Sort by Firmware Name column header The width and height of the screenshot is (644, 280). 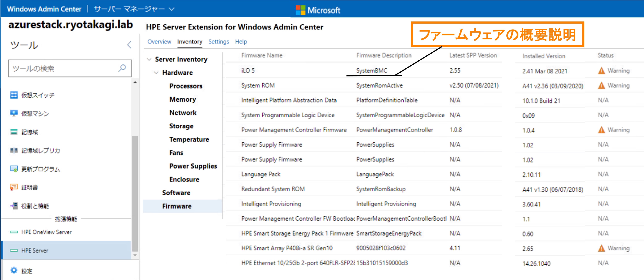point(262,55)
